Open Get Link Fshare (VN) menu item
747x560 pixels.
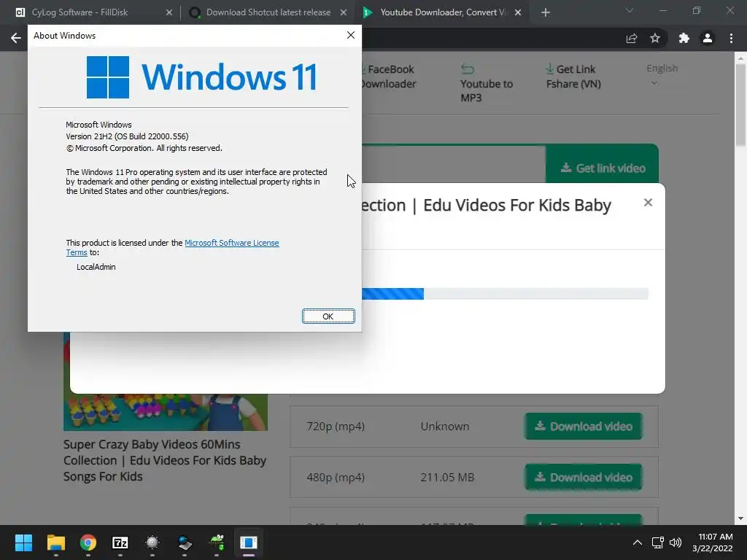pos(573,76)
